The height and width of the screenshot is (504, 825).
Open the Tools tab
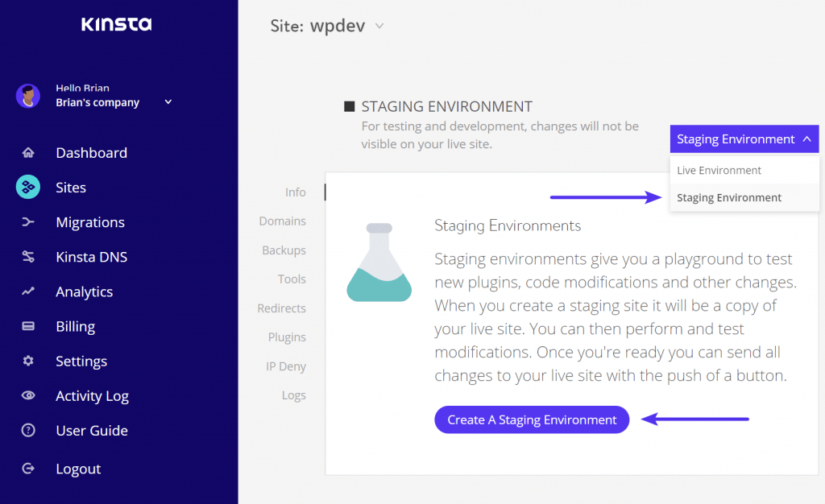(292, 279)
